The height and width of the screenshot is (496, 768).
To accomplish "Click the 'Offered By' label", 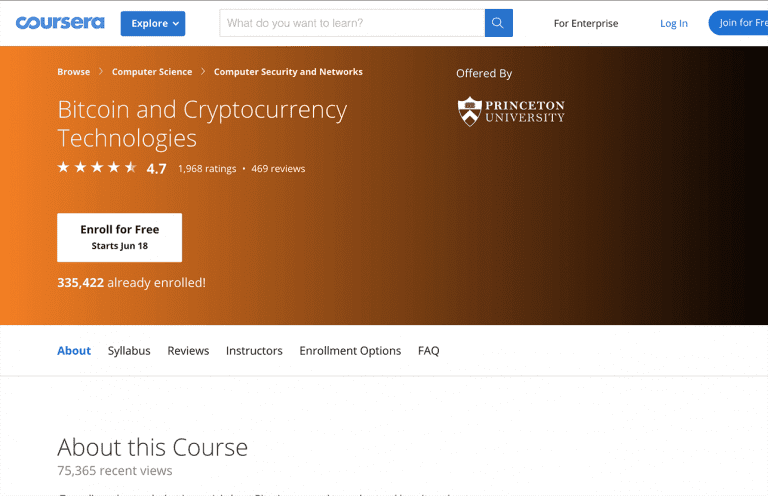I will (x=484, y=73).
